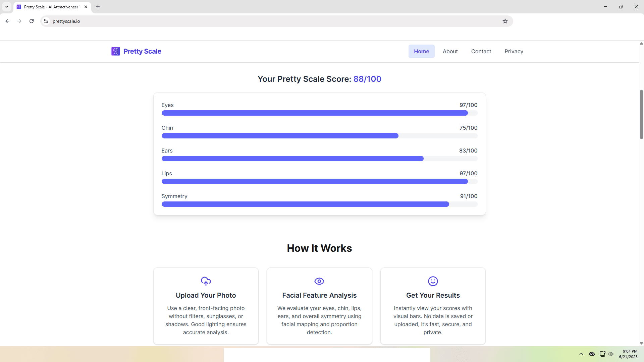View site information icon in address bar

[46, 21]
